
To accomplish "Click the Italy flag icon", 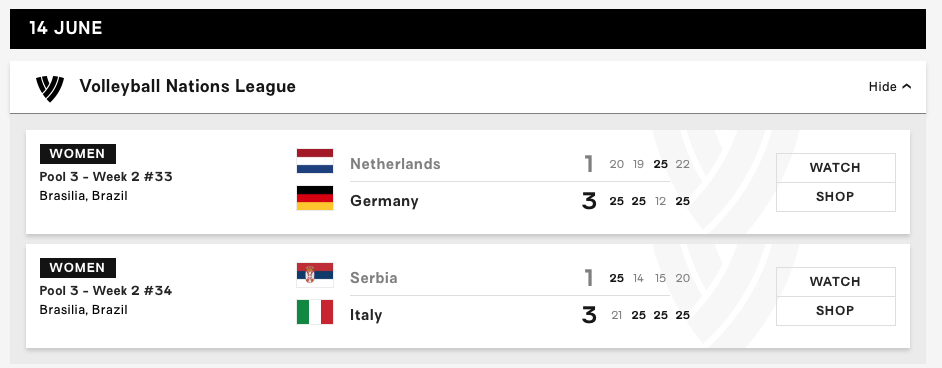I will tap(315, 312).
